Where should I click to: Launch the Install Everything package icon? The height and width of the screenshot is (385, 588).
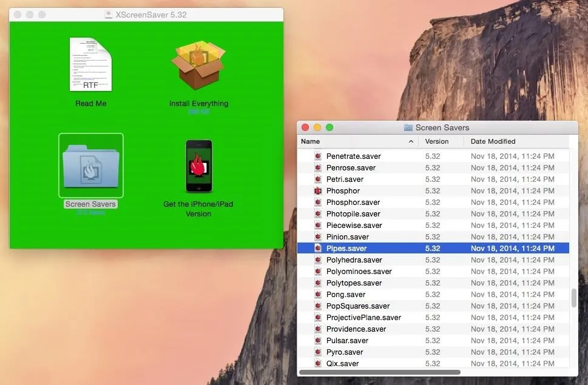point(198,64)
